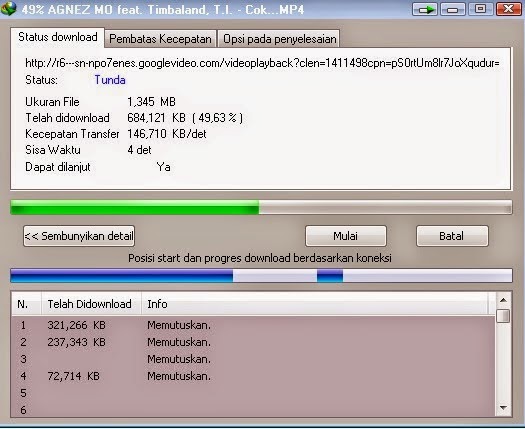525x429 pixels.
Task: Click the Sembunyikan detail button
Action: [x=79, y=236]
